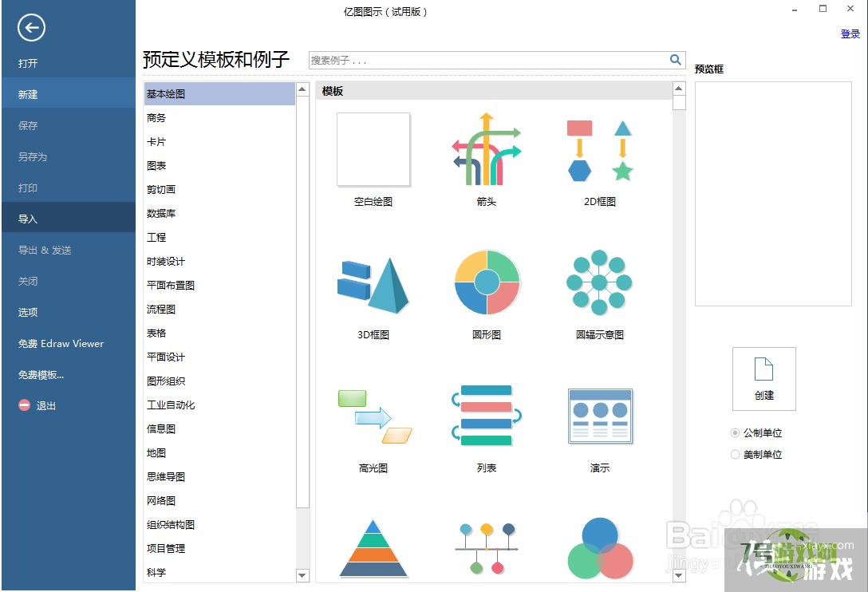Click the 模板 section header
Image resolution: width=868 pixels, height=592 pixels.
[494, 91]
